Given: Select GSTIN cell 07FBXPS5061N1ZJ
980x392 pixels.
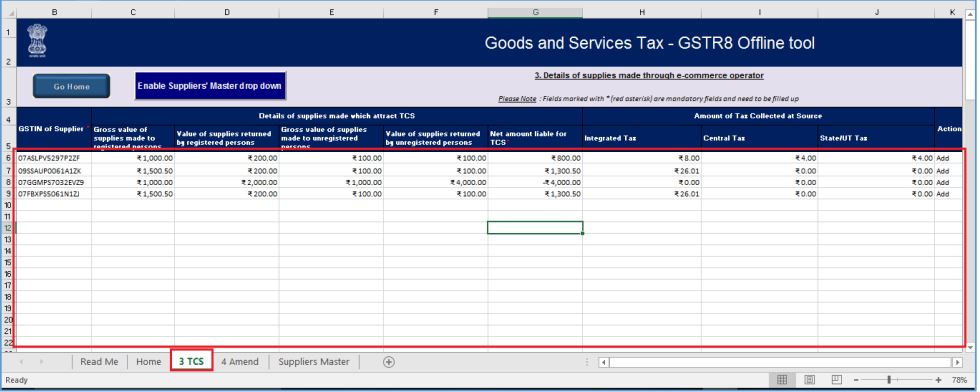Looking at the screenshot, I should point(54,194).
